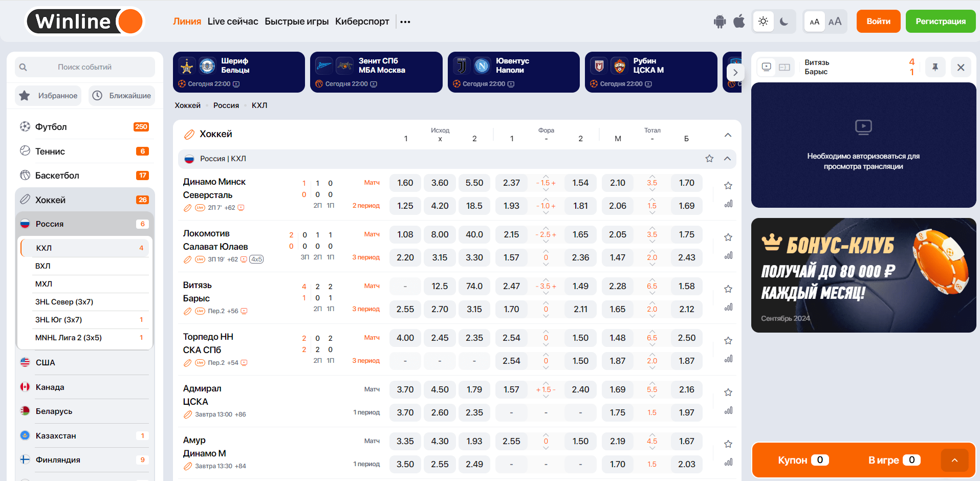Open Ближайшие upcoming events filter
Image resolution: width=980 pixels, height=481 pixels.
(122, 96)
